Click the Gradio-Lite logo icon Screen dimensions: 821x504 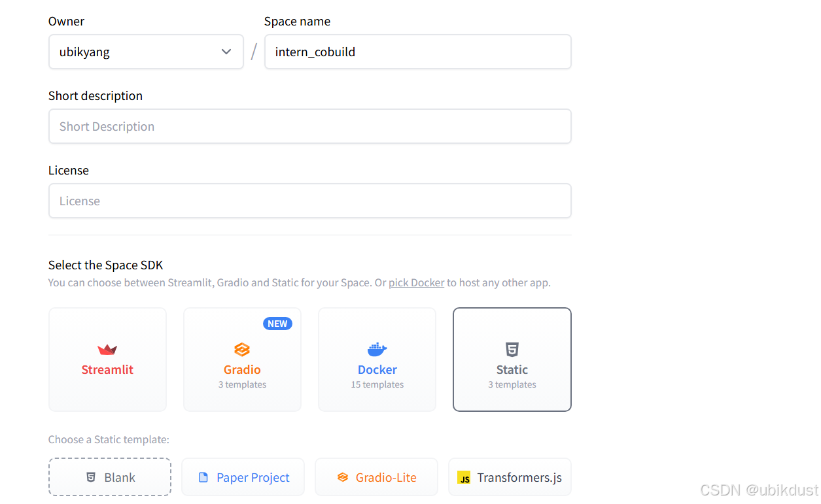pyautogui.click(x=343, y=478)
